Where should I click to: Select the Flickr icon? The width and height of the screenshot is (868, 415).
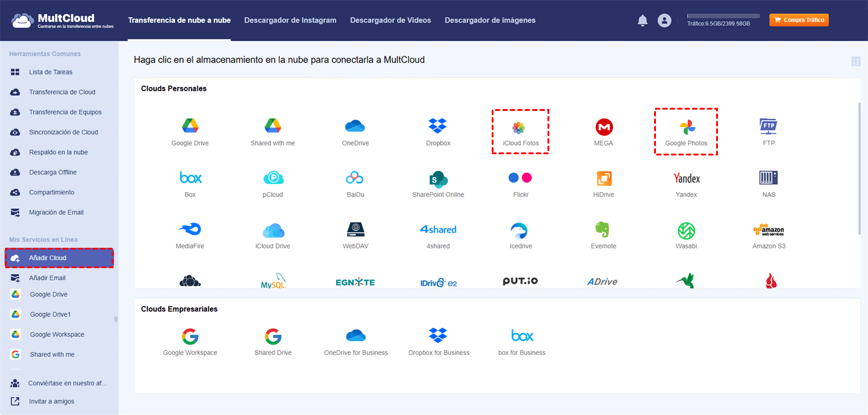(x=520, y=178)
